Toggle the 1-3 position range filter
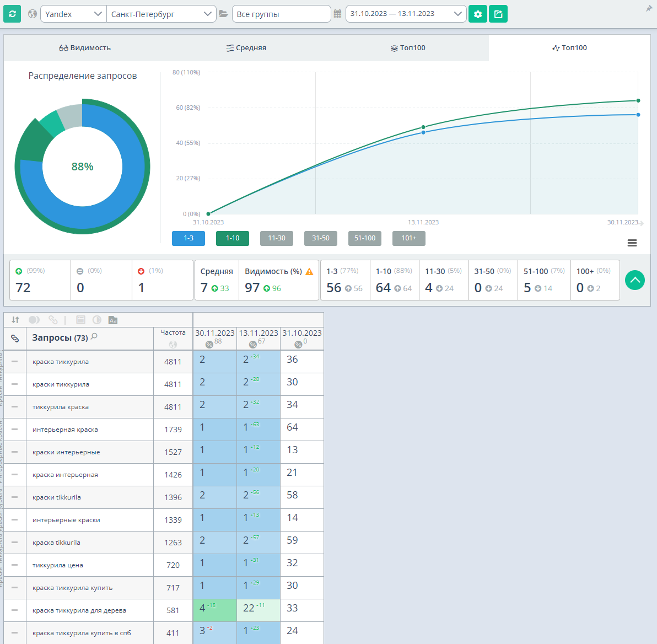The image size is (657, 644). click(189, 238)
